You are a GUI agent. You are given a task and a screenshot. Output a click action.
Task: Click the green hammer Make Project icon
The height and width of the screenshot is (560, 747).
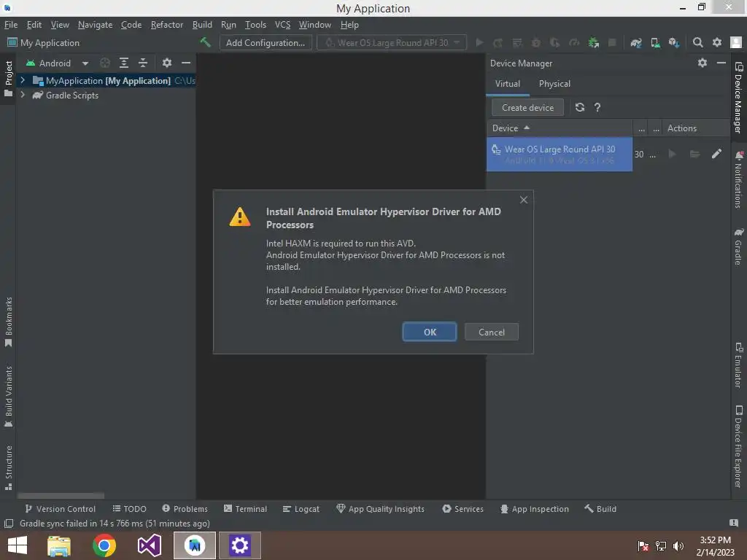(205, 42)
